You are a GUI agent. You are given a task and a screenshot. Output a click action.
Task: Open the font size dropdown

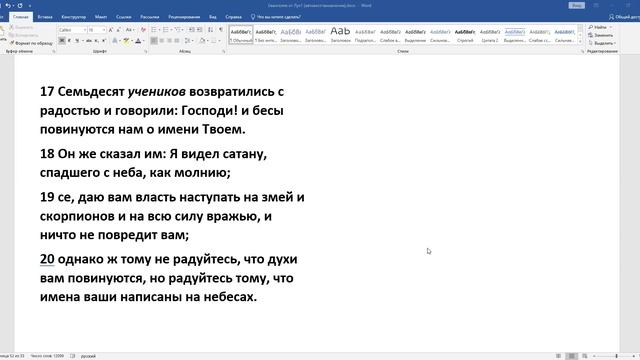click(x=104, y=30)
